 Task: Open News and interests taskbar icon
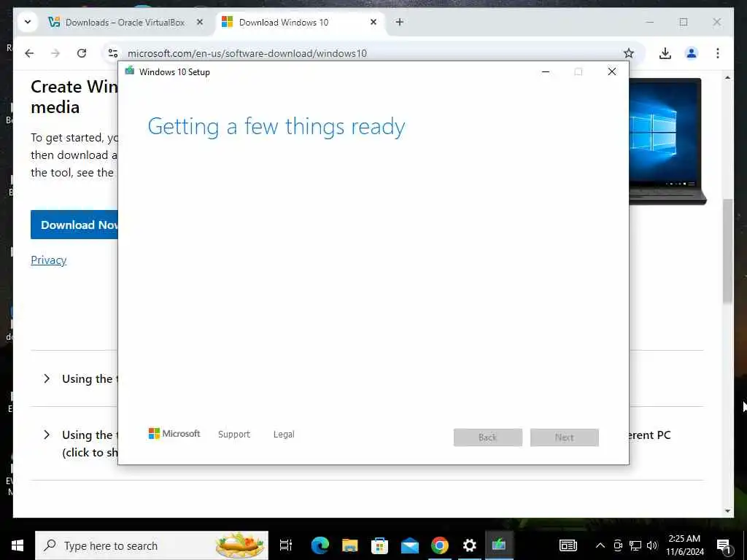(x=568, y=545)
